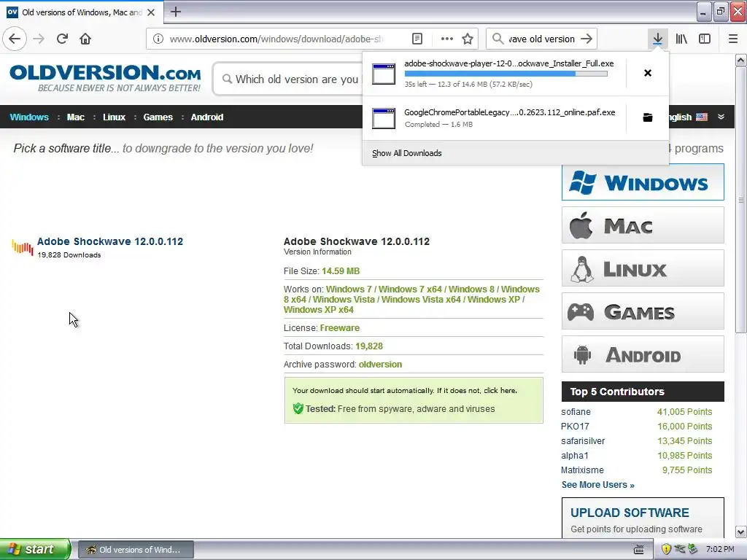Click the scrollbar down arrow
The width and height of the screenshot is (747, 560).
tap(740, 532)
